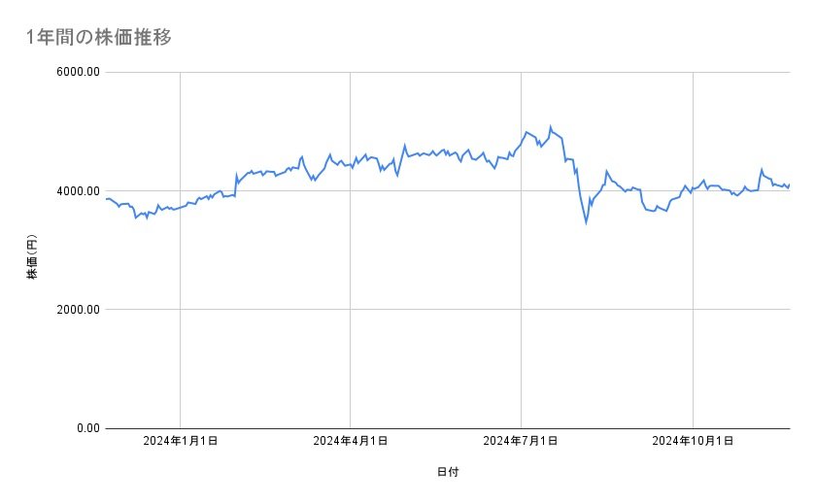Click the price line's highest peak in July
815x504 pixels.
click(550, 126)
